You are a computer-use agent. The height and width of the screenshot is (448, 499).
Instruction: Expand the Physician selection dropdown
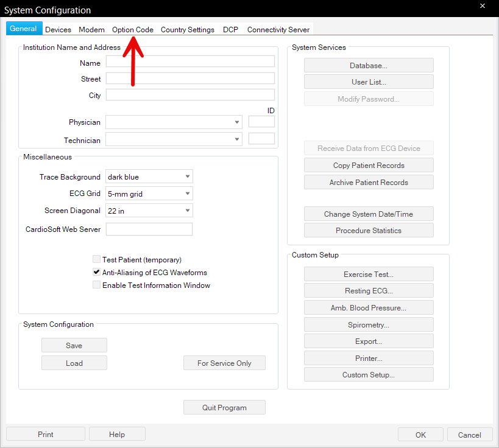point(174,122)
